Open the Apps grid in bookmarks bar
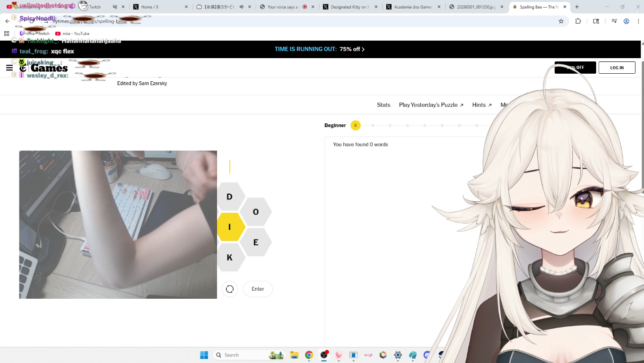Viewport: 644px width, 363px height. (7, 34)
